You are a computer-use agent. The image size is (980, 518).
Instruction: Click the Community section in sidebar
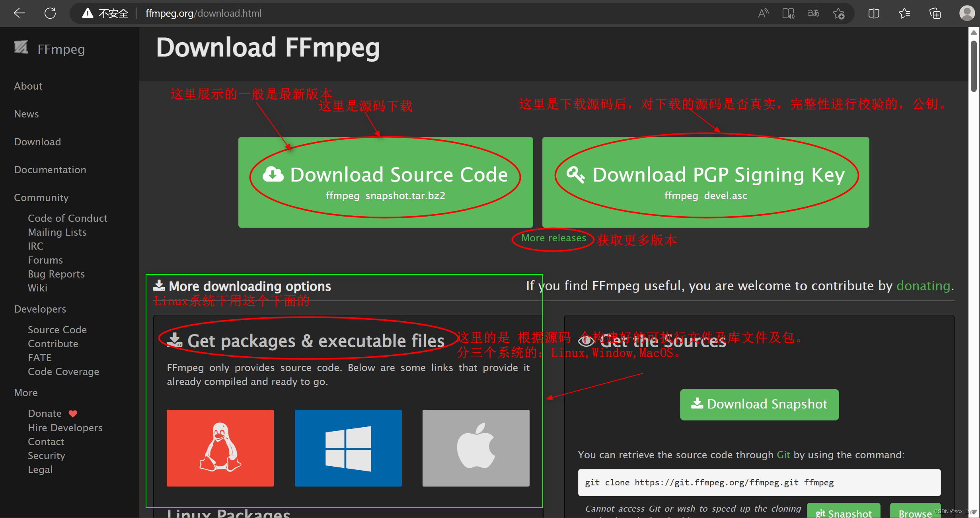(41, 197)
